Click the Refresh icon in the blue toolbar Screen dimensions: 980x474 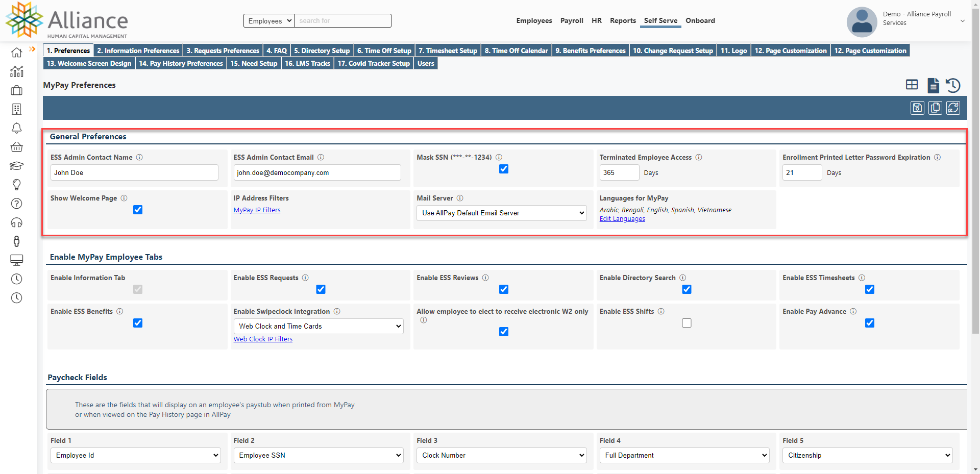tap(953, 108)
